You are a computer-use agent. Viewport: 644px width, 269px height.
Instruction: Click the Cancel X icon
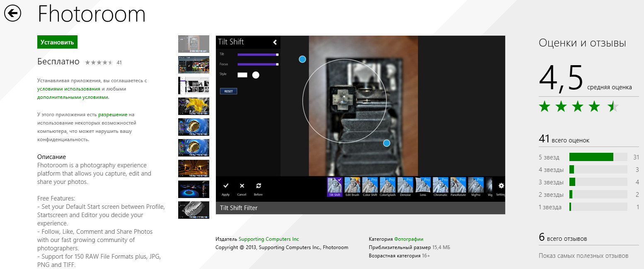242,186
